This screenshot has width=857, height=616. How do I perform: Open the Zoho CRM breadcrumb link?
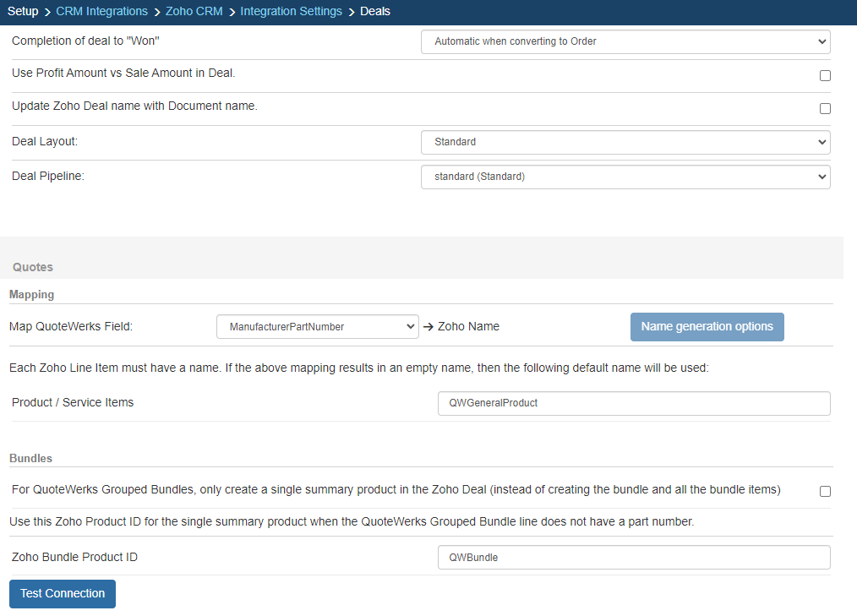pyautogui.click(x=194, y=12)
